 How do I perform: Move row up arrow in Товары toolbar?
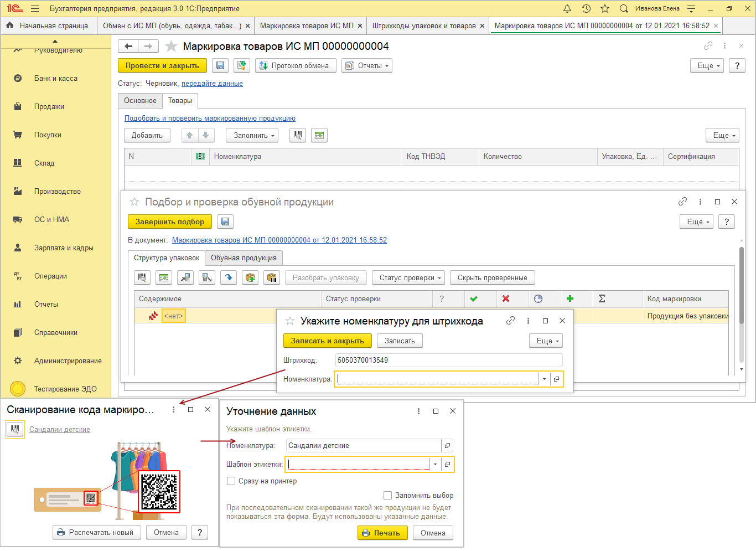click(189, 135)
